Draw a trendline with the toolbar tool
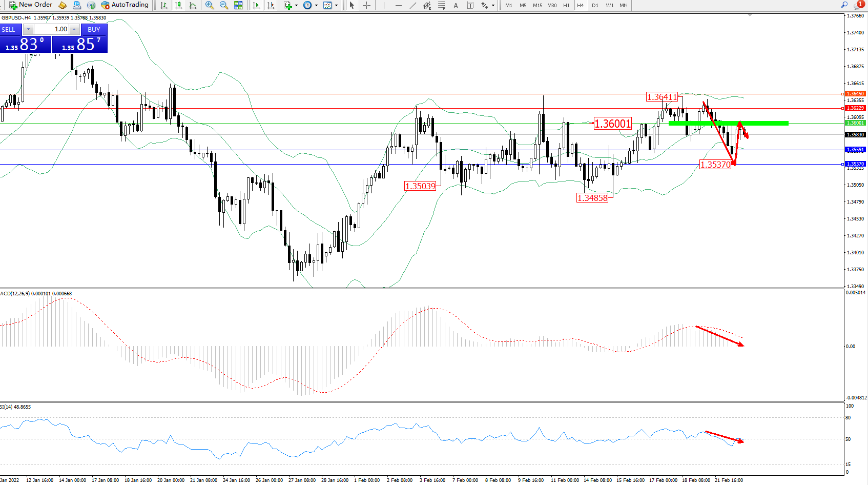Viewport: 868px width, 485px height. click(412, 5)
